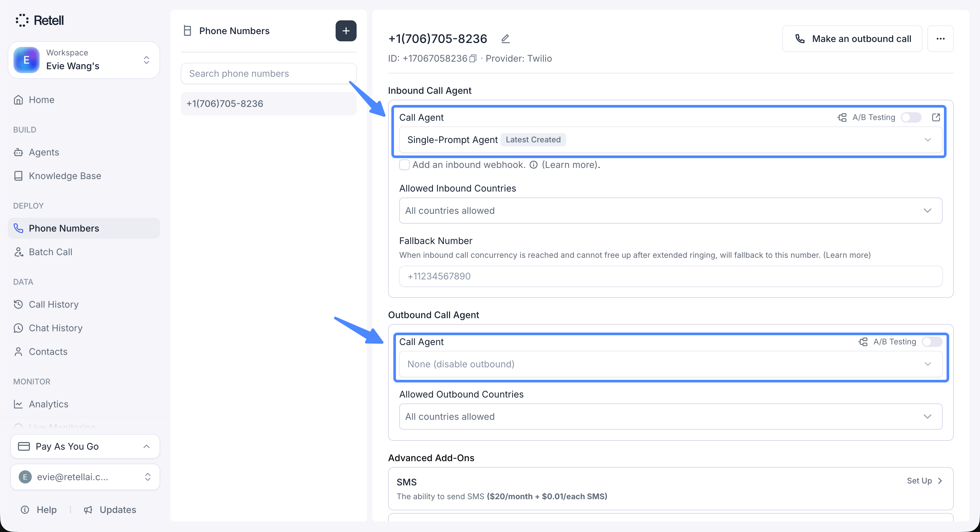Open the Contacts page
The width and height of the screenshot is (980, 532).
pos(84,352)
